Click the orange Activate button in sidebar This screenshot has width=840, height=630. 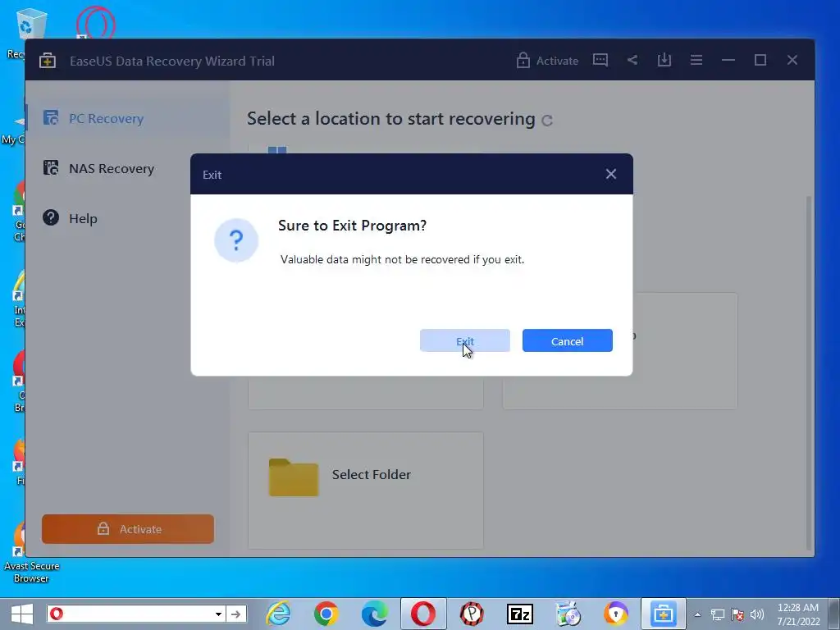point(127,529)
